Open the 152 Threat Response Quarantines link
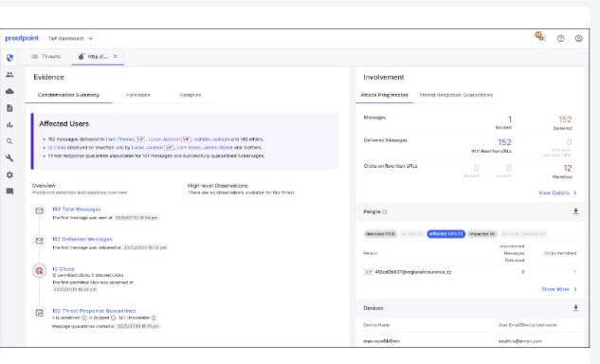Image resolution: width=600 pixels, height=364 pixels. point(94,311)
